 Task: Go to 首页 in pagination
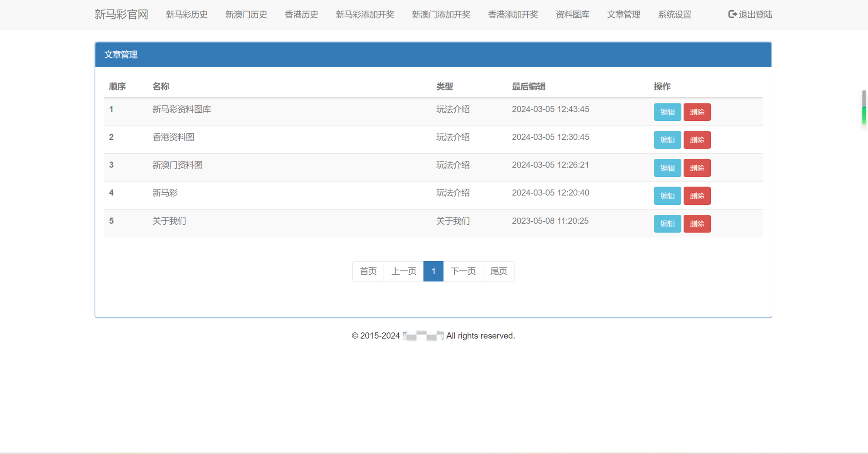coord(368,271)
